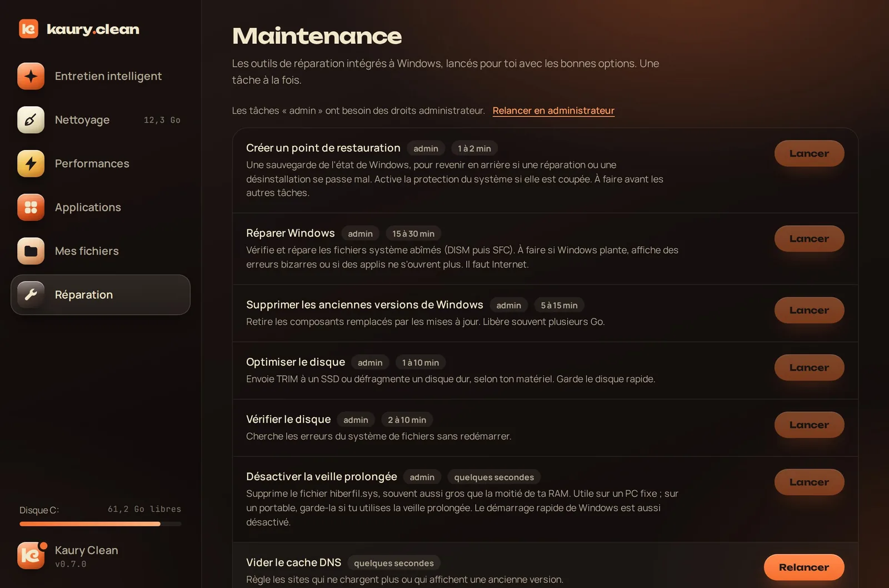Click the 12,3 Go Nettoyage value

162,120
